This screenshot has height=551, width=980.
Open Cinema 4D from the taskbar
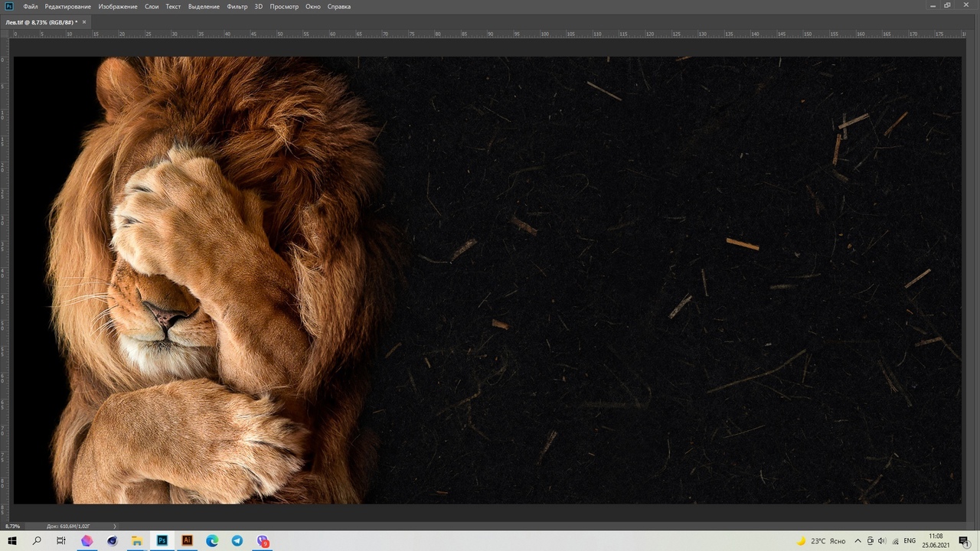(113, 541)
